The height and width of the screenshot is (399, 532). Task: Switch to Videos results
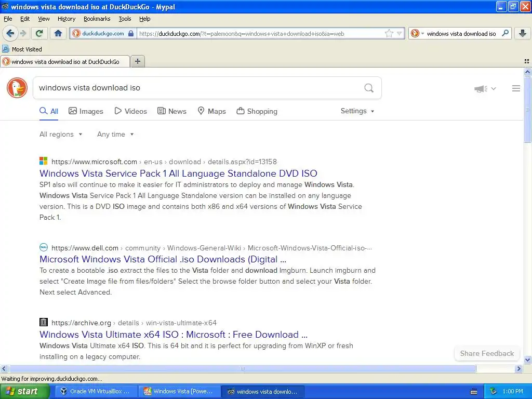coord(130,111)
